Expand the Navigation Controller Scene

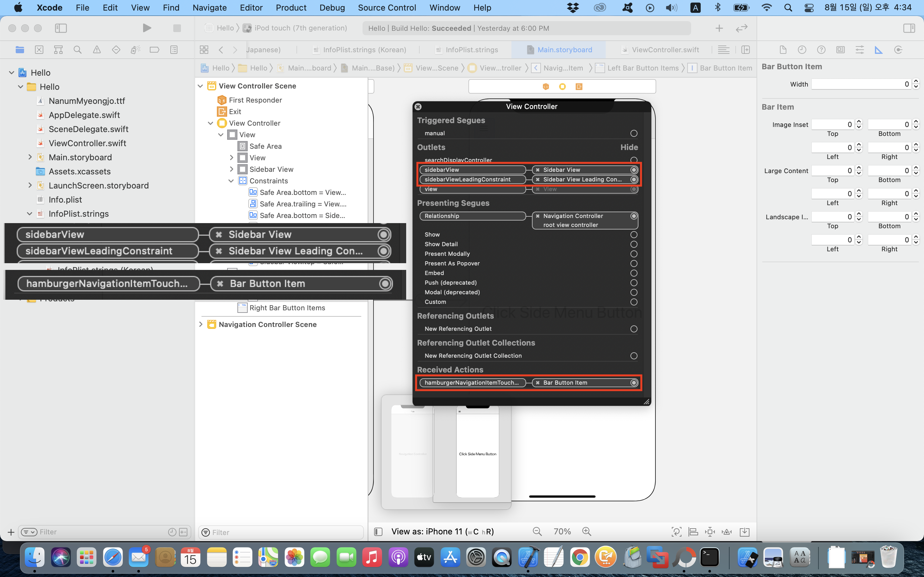click(201, 324)
